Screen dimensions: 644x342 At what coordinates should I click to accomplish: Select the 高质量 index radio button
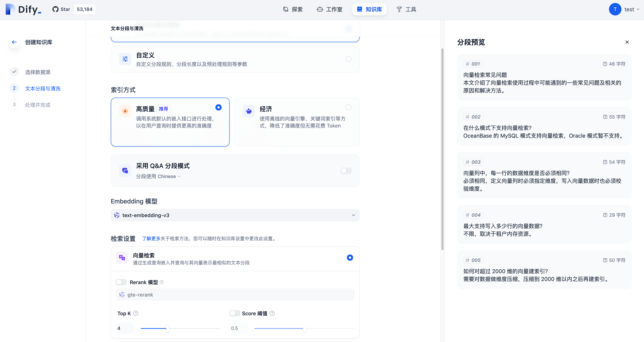click(x=218, y=107)
